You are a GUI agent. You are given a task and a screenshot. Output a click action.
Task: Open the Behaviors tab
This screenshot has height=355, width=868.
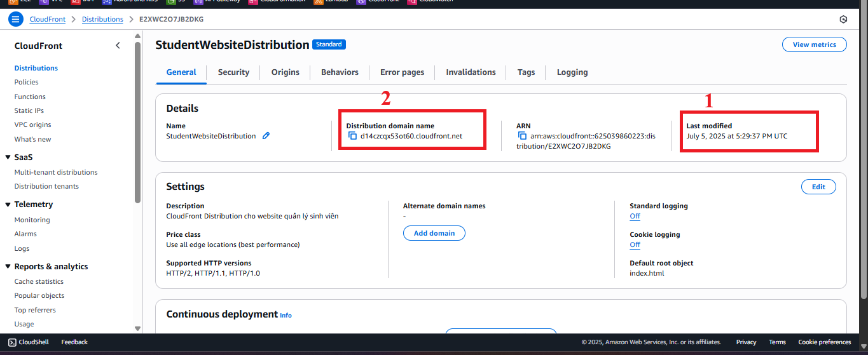[x=340, y=72]
